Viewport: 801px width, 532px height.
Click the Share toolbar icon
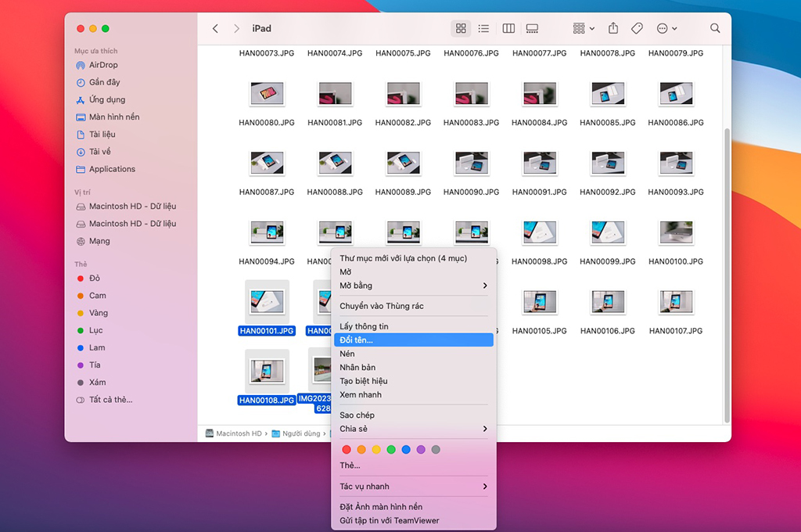tap(613, 29)
